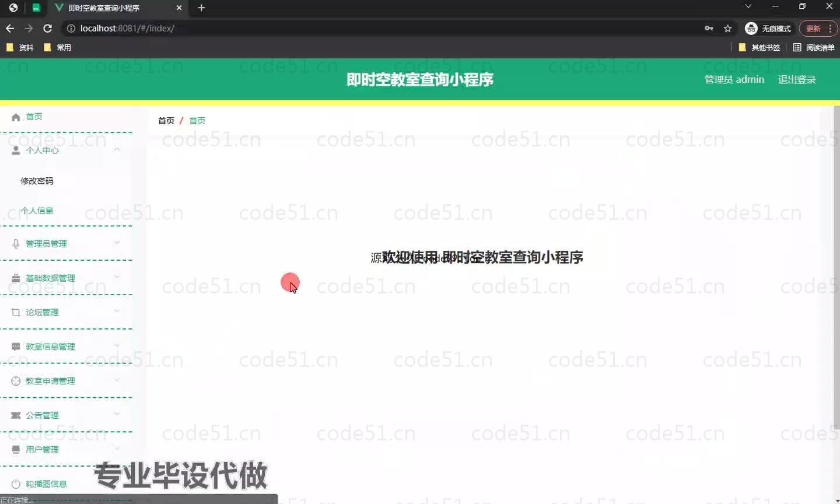
Task: Expand the 基础数据管理 chevron
Action: [x=117, y=277]
